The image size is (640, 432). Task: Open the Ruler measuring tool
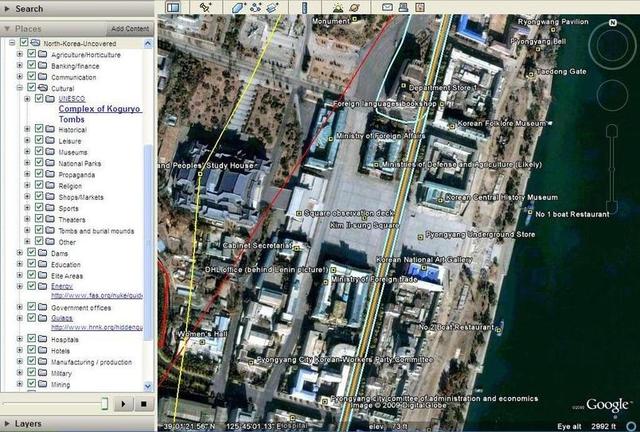click(304, 7)
